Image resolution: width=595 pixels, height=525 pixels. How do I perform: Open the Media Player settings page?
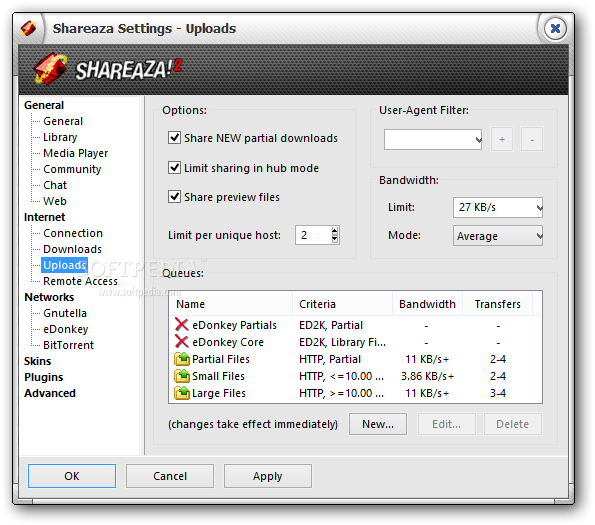pos(76,153)
